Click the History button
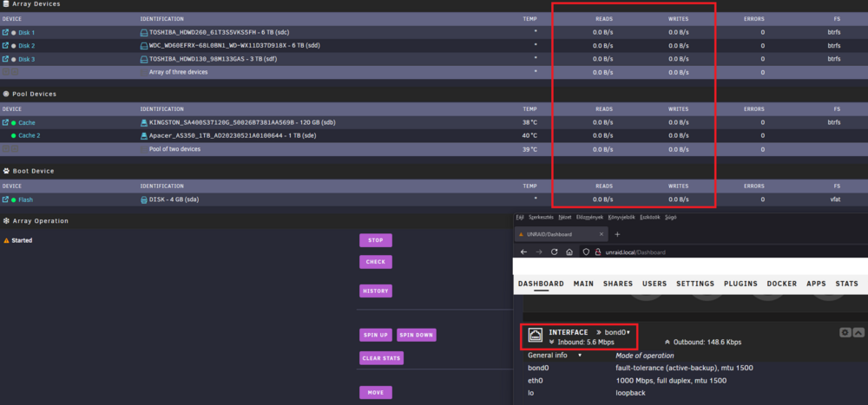This screenshot has height=405, width=868. click(x=376, y=291)
